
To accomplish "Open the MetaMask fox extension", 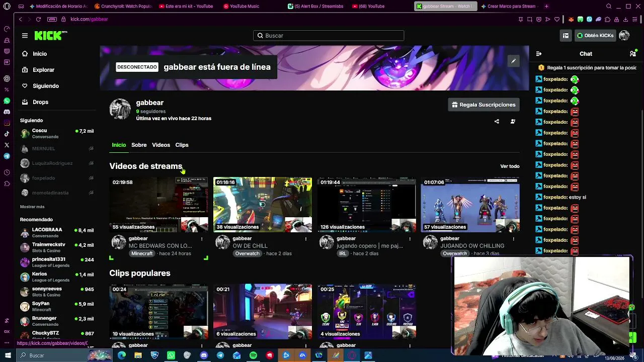I will (571, 20).
